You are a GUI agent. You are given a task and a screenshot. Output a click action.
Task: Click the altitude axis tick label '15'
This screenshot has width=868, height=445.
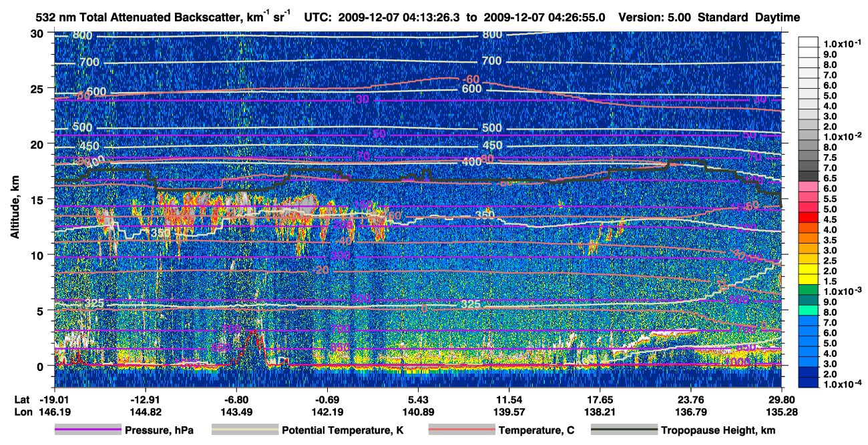point(37,199)
